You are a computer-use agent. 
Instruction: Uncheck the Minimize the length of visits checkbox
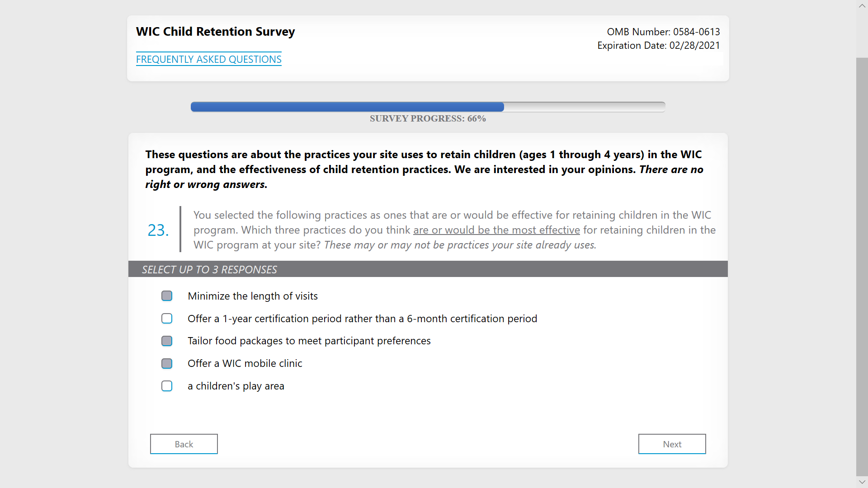167,296
